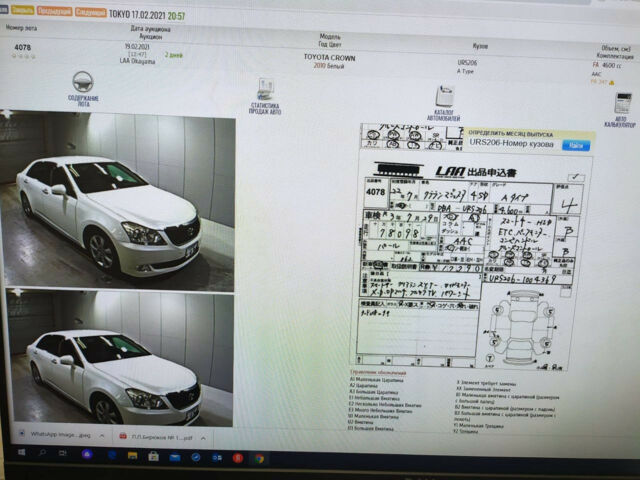640x480 pixels.
Task: Open Microsoft Edge from the taskbar
Action: click(x=112, y=455)
